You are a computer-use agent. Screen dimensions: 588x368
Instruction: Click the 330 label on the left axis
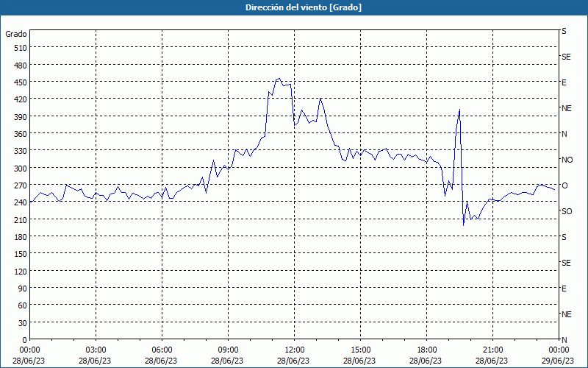tap(21, 151)
